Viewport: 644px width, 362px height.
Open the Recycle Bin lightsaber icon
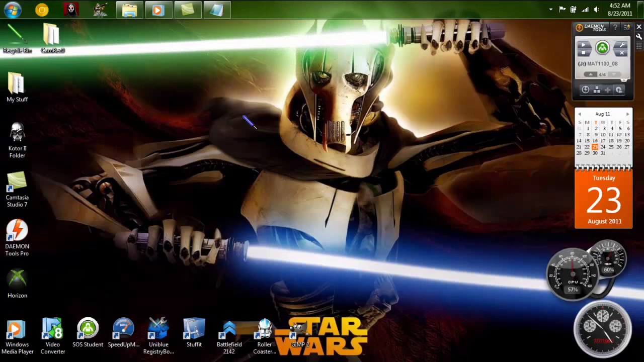coord(17,38)
